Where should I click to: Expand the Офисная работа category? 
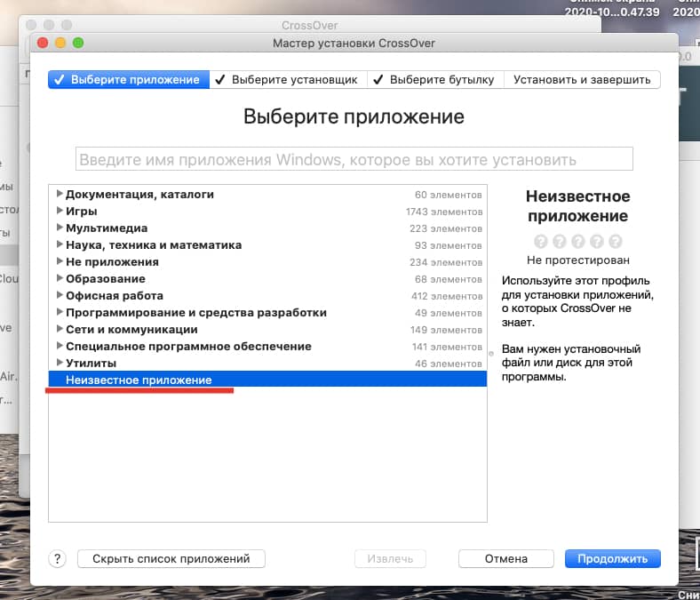point(60,295)
